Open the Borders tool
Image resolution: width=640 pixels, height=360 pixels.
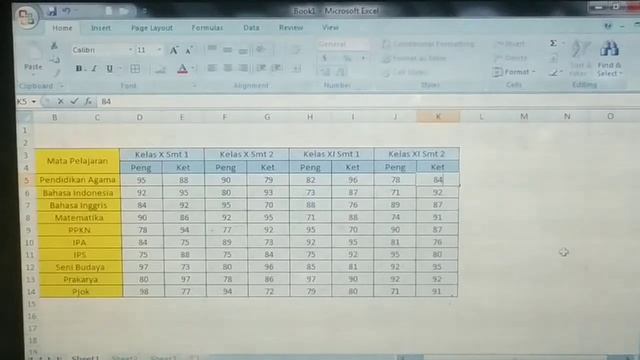tap(135, 69)
